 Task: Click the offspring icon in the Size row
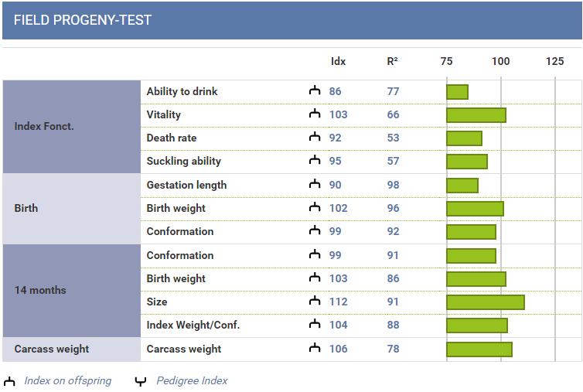pos(315,301)
